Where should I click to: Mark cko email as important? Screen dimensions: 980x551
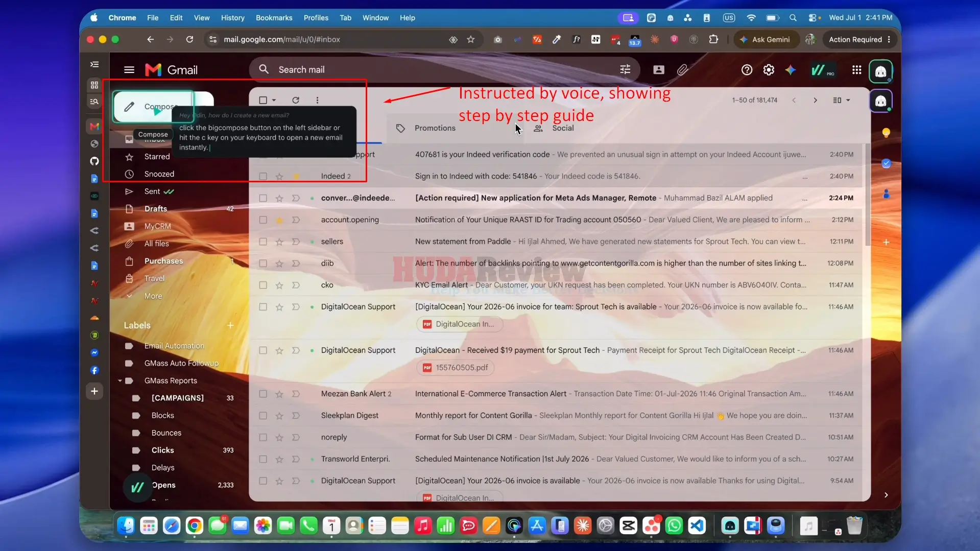coord(296,285)
